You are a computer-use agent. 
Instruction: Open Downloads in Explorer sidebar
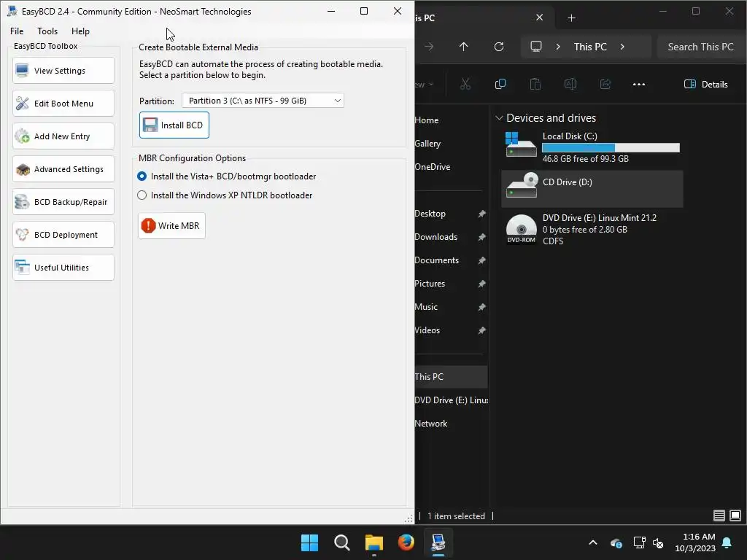coord(436,237)
